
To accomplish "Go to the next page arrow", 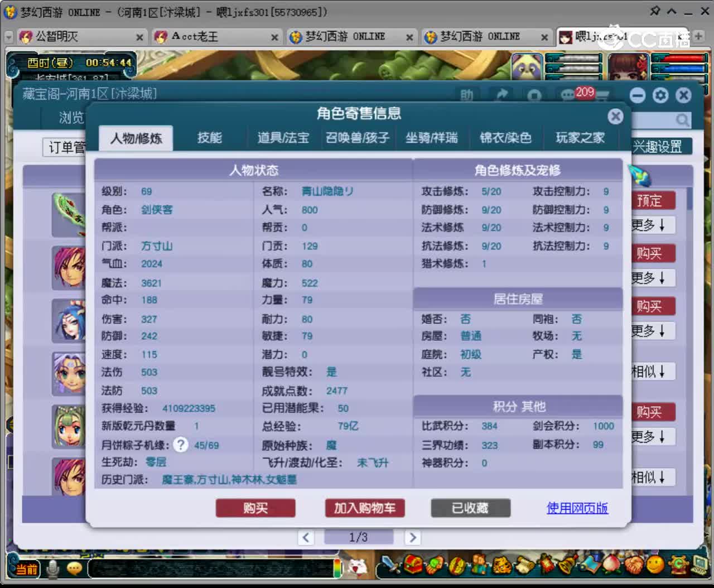I will click(412, 537).
